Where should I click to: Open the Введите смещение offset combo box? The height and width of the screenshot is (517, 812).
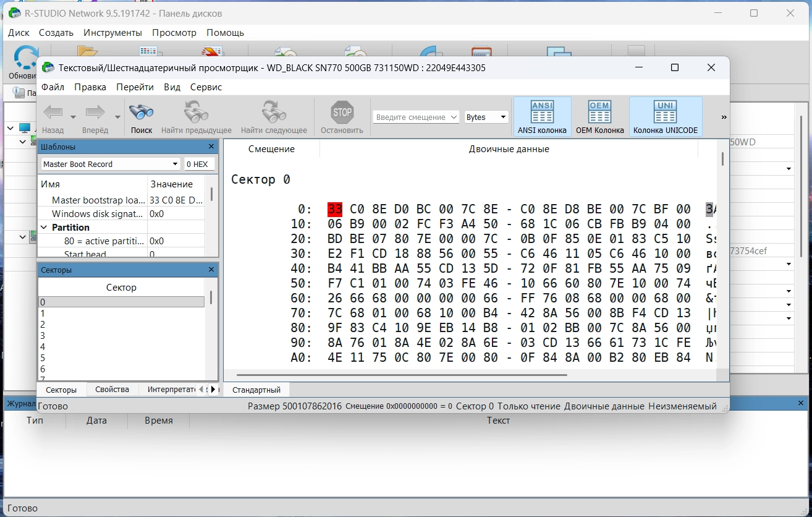[x=416, y=117]
